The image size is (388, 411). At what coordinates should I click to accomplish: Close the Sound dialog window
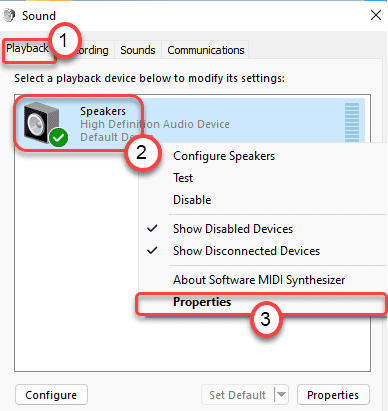376,15
